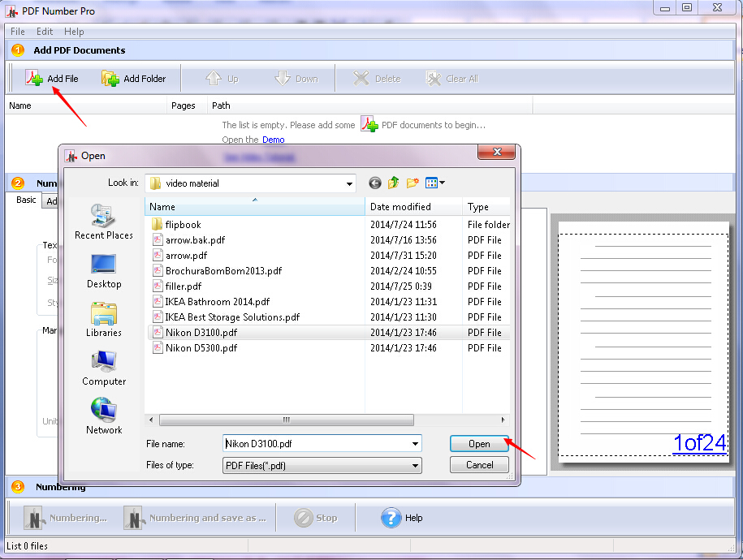Image resolution: width=743 pixels, height=560 pixels.
Task: Click the green Back navigation icon
Action: point(374,183)
